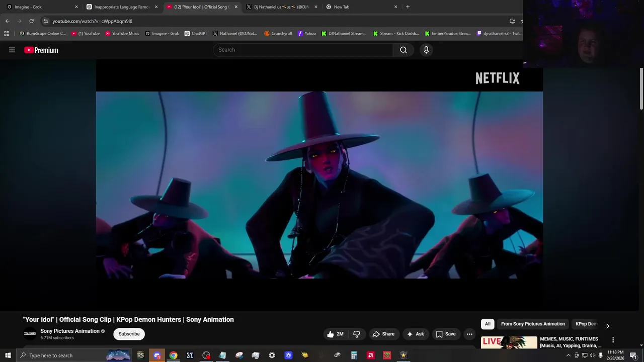This screenshot has height=362, width=644.
Task: Open the taskbar clock and date
Action: click(615, 355)
